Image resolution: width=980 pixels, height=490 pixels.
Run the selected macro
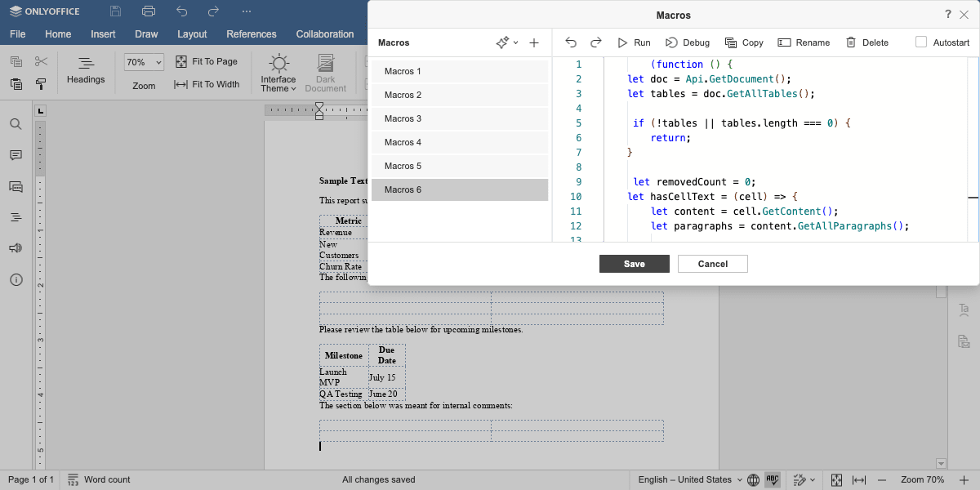click(634, 42)
